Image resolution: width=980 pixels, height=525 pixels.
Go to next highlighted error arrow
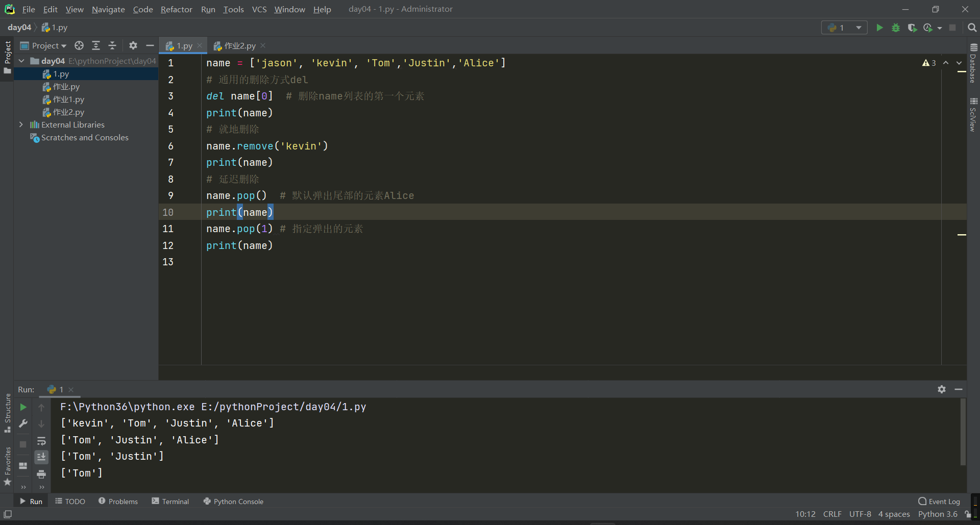(x=959, y=63)
